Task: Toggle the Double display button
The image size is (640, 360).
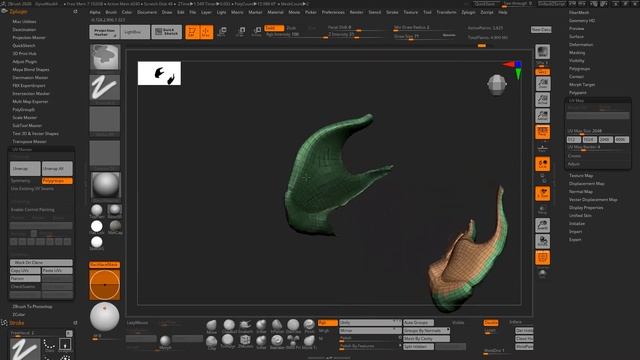Action: pos(491,322)
